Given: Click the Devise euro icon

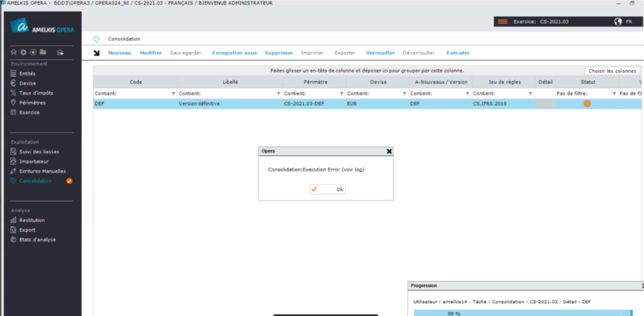Looking at the screenshot, I should (13, 84).
